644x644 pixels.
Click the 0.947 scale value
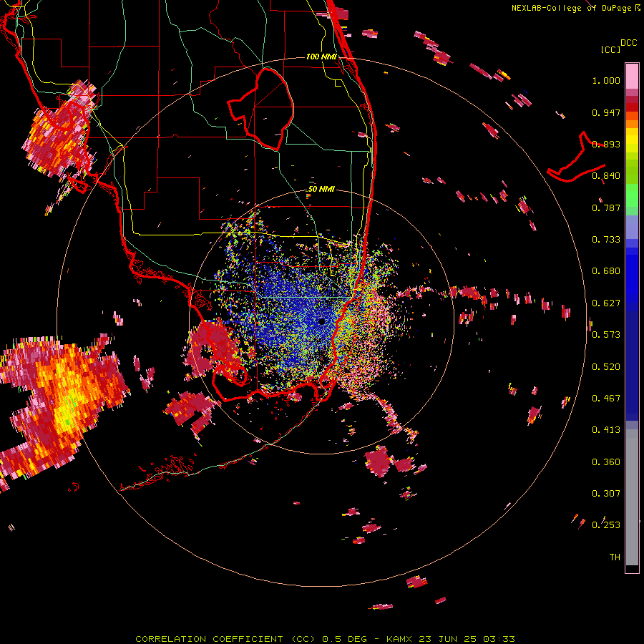[606, 112]
